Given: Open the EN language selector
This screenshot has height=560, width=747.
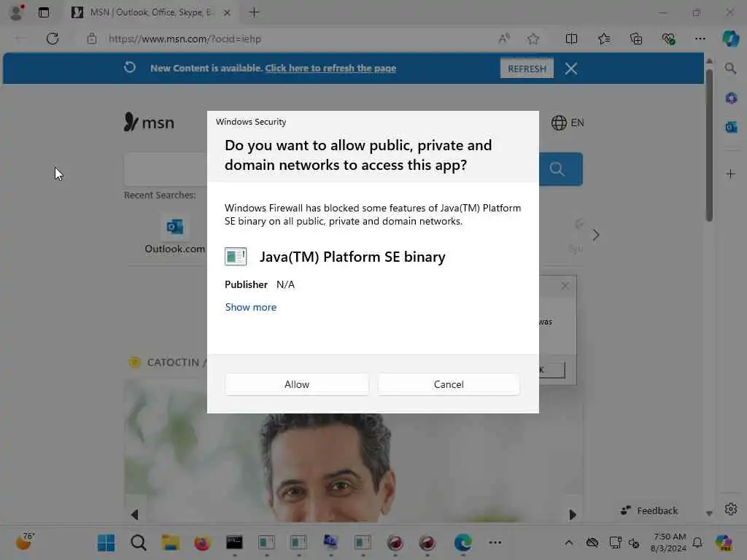Looking at the screenshot, I should pyautogui.click(x=568, y=122).
